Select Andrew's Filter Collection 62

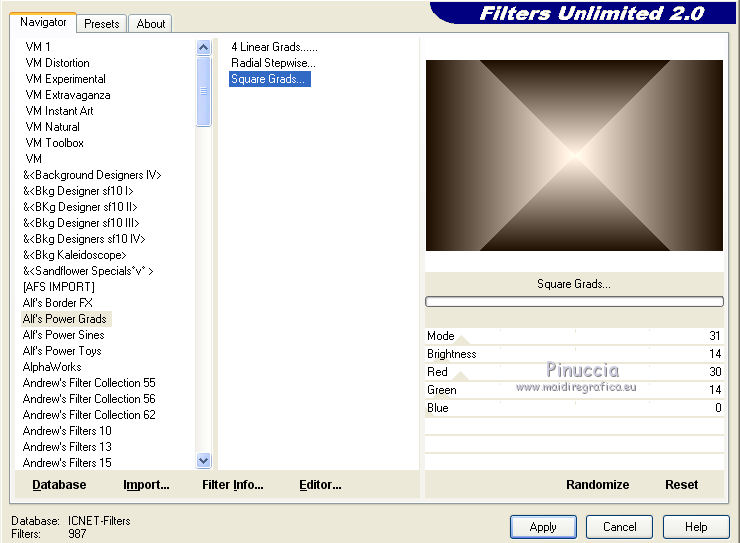[89, 415]
